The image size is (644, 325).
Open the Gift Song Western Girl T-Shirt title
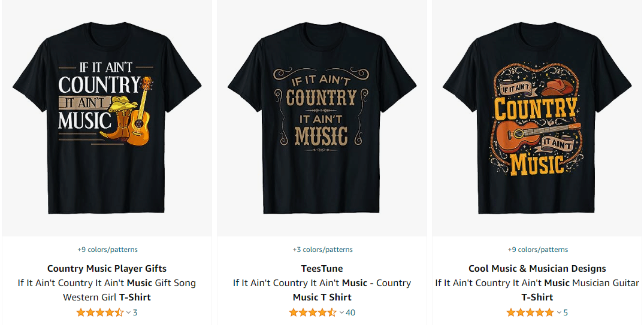click(x=107, y=290)
